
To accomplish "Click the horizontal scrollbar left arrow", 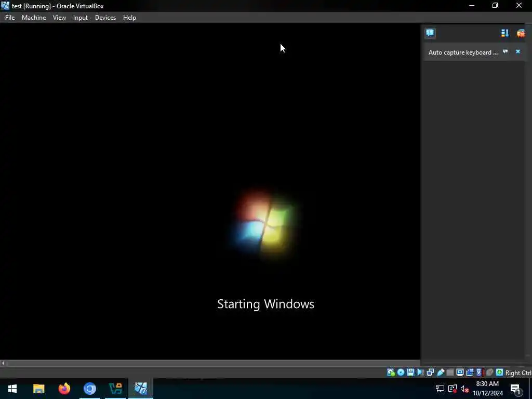I will pos(3,363).
